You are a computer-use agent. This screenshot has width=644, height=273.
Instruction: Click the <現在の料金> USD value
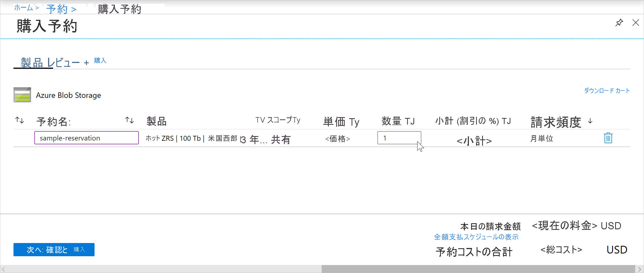pyautogui.click(x=576, y=226)
